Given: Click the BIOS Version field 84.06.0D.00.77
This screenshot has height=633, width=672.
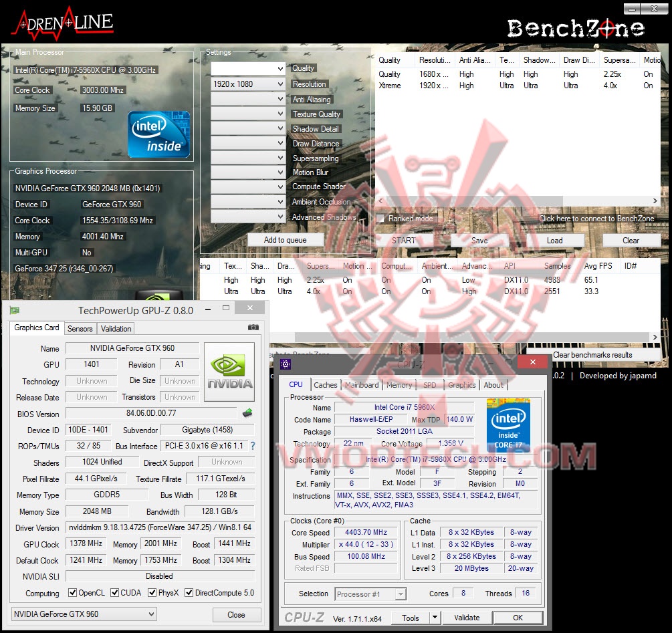Looking at the screenshot, I should tap(151, 413).
